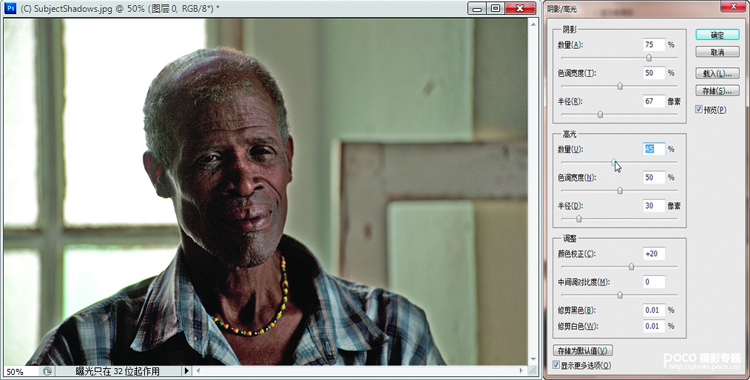This screenshot has width=750, height=380.
Task: Click the 中间调对比度(M) midtone contrast slider handle
Action: click(x=620, y=295)
